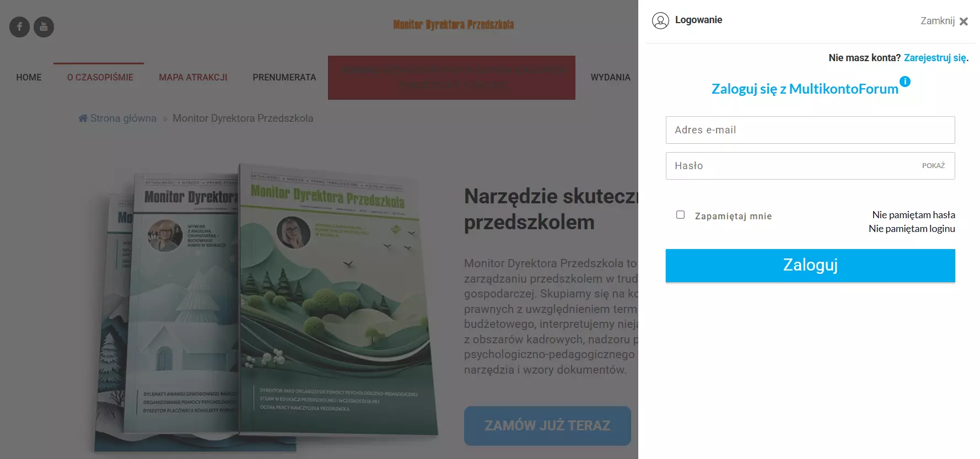
Task: Open the WYDANIA menu item
Action: pos(611,77)
